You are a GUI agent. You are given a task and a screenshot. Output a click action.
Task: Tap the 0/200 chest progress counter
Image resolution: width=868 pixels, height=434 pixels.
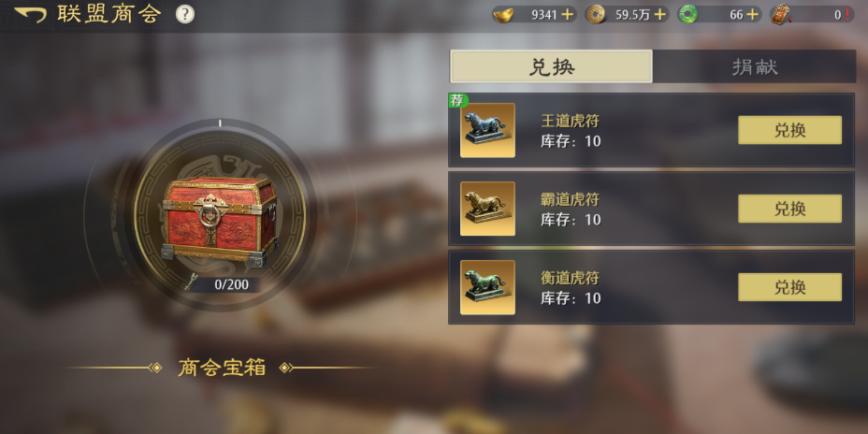(x=231, y=284)
